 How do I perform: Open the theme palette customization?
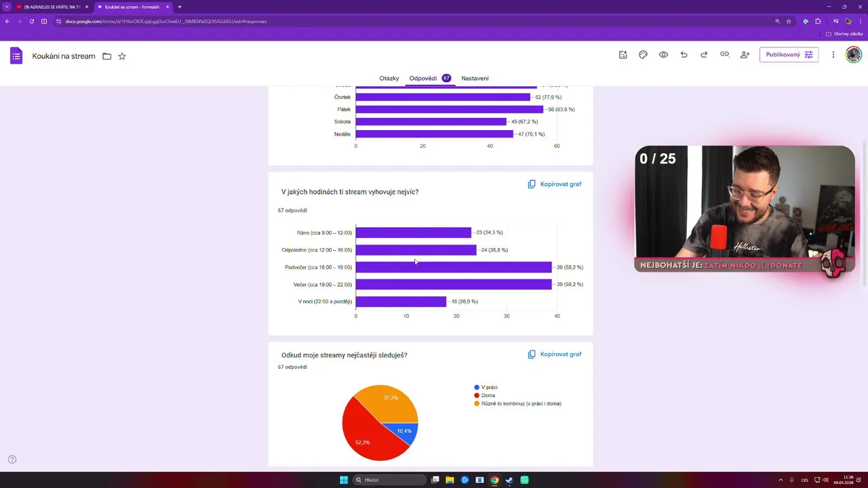point(643,55)
